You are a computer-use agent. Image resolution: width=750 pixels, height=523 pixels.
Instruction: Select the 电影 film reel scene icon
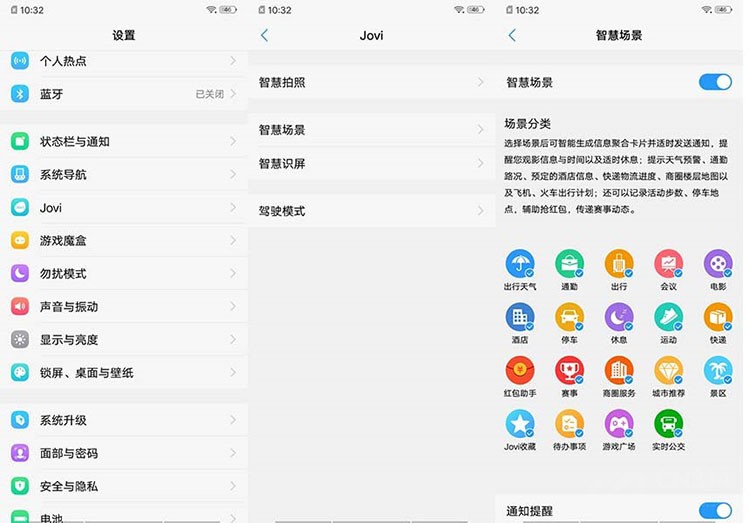click(717, 264)
